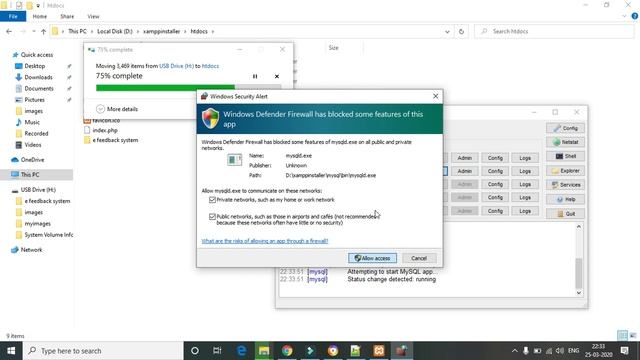Select This PC in sidebar
Viewport: 640px width, 360px height.
click(x=30, y=174)
